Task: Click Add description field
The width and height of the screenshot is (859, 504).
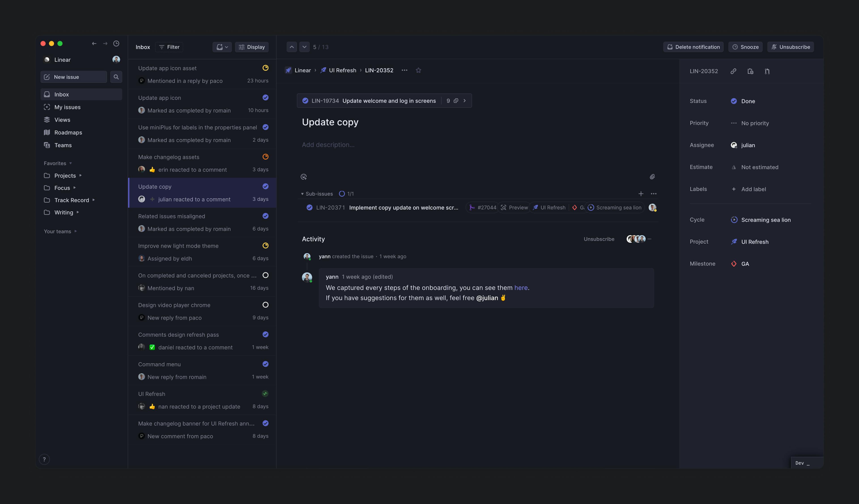Action: (328, 145)
